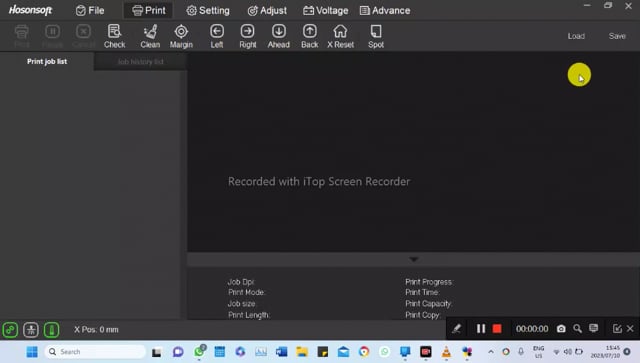The width and height of the screenshot is (640, 363).
Task: Close the recorder control bar
Action: click(630, 329)
